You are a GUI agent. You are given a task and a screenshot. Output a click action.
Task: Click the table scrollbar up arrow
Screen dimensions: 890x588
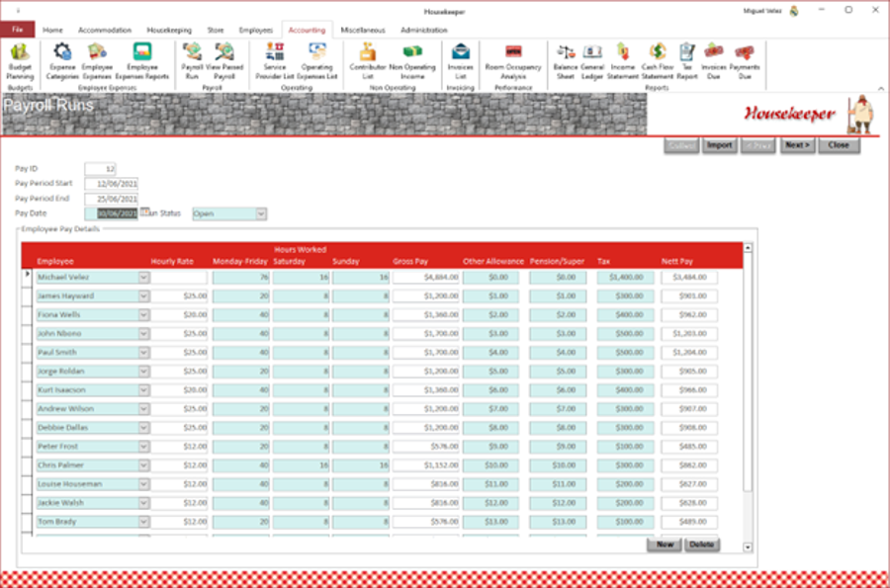[748, 248]
